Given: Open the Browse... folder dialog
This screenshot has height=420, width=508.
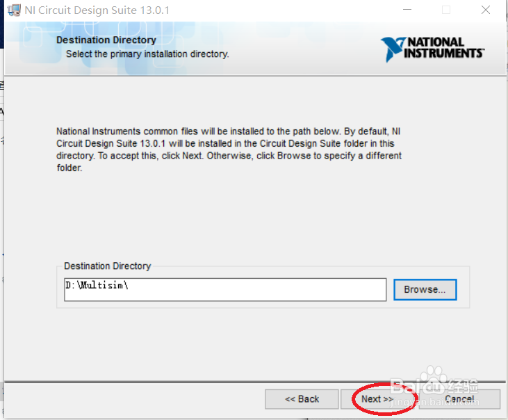Looking at the screenshot, I should tap(425, 289).
